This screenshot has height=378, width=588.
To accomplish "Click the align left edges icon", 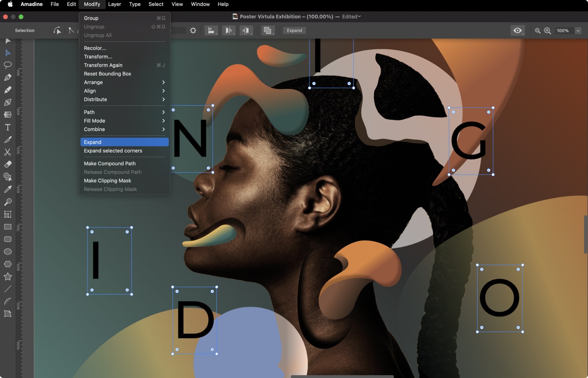I will (211, 31).
